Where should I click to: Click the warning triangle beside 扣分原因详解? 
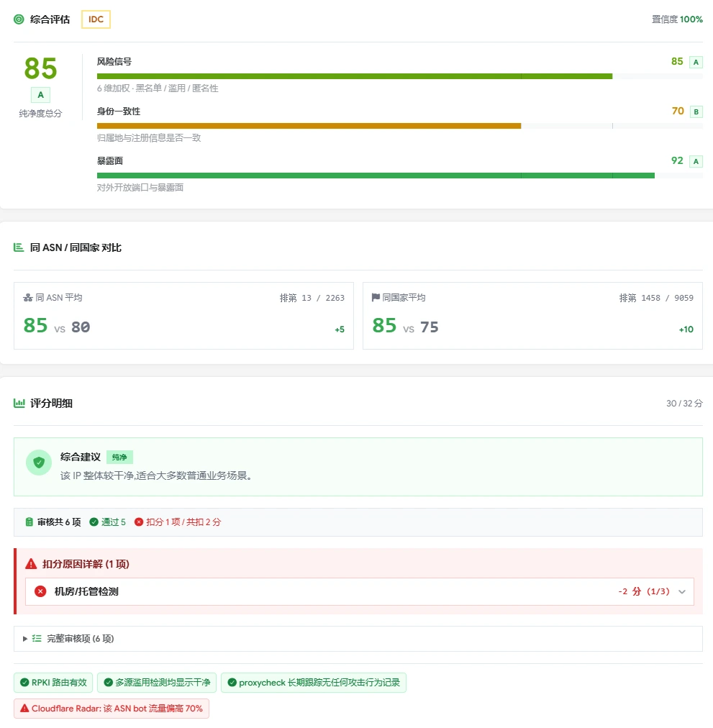(31, 564)
